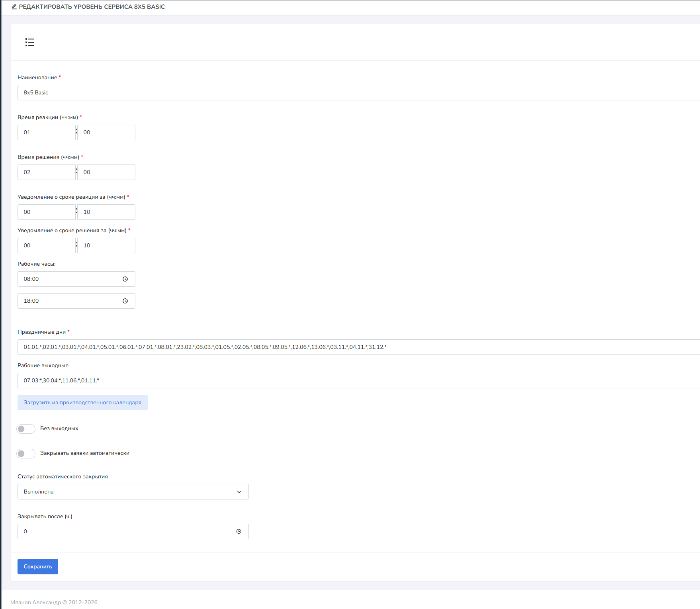Toggle 'Закрывать заявки автоматически' switch
Screen dimensions: 700x609
26,454
